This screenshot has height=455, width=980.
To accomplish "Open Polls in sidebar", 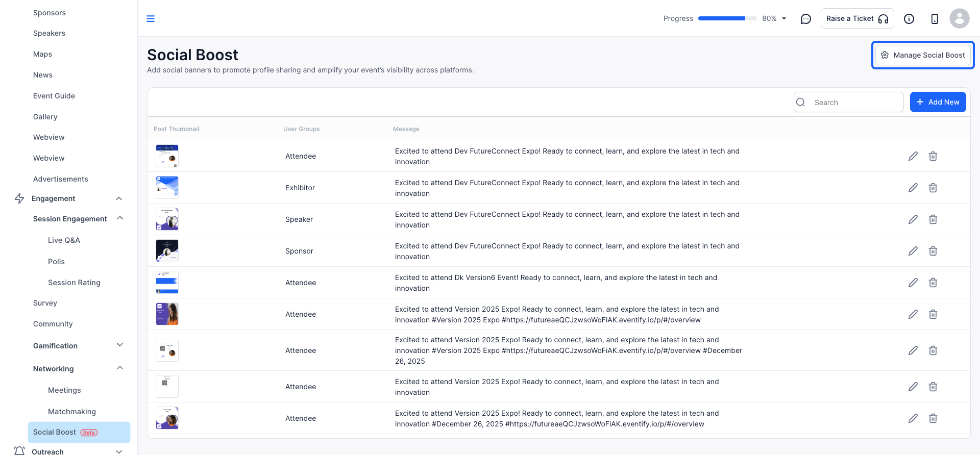I will [57, 262].
